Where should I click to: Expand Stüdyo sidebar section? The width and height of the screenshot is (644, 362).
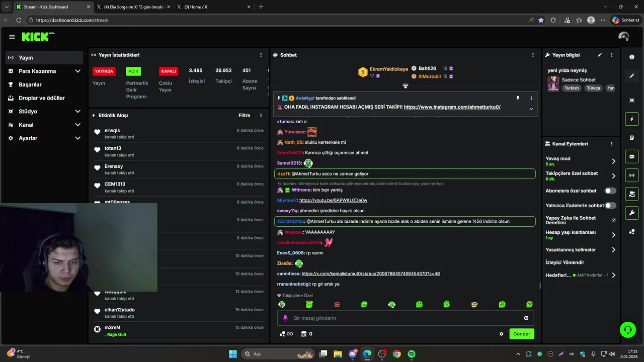click(77, 112)
